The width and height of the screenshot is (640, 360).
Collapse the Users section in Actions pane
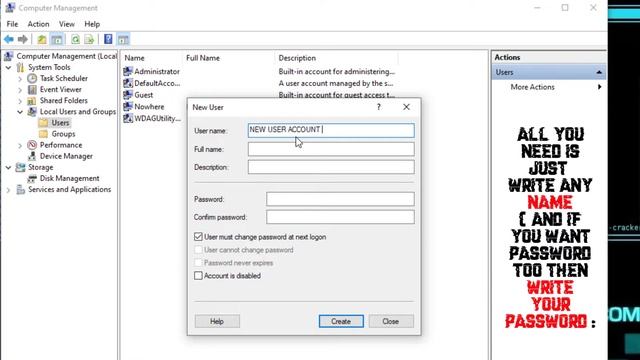[x=599, y=72]
